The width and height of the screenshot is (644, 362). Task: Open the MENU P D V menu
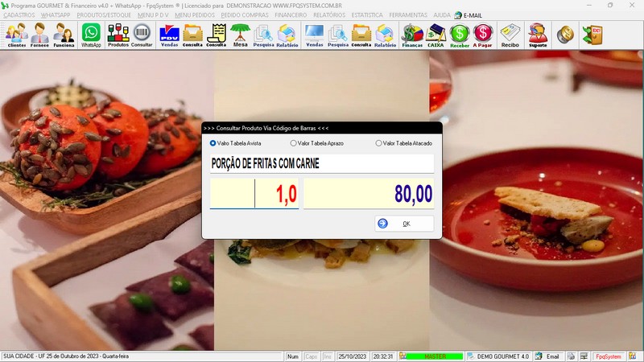[x=153, y=14]
